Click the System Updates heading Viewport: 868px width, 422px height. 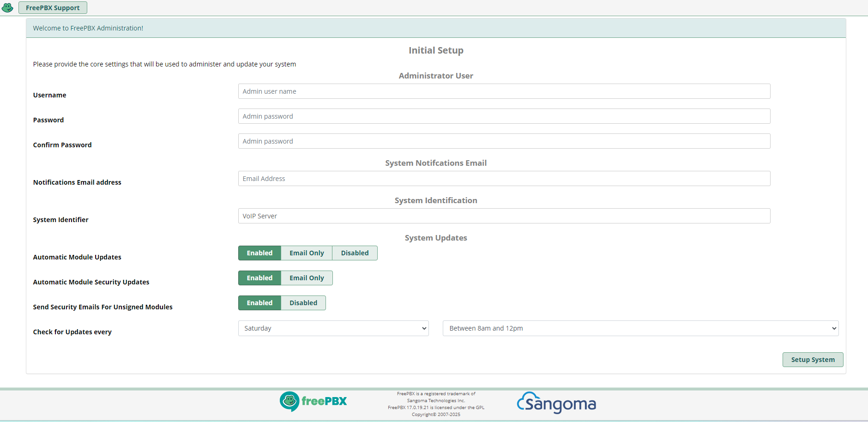[436, 238]
